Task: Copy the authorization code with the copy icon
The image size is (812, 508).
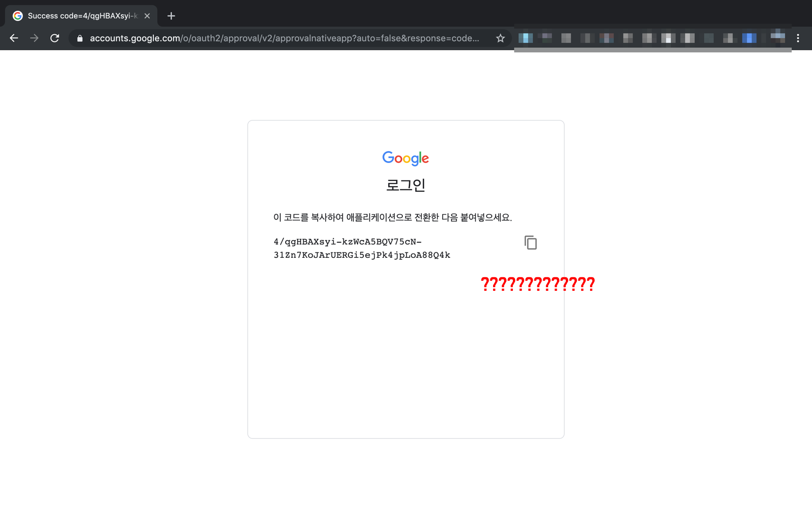Action: pyautogui.click(x=531, y=242)
